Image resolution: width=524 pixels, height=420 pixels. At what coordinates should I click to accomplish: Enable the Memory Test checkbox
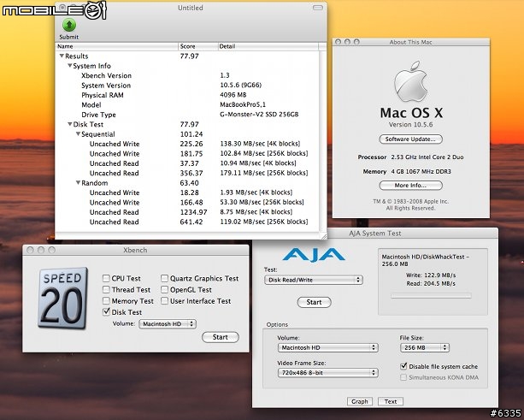[x=106, y=300]
